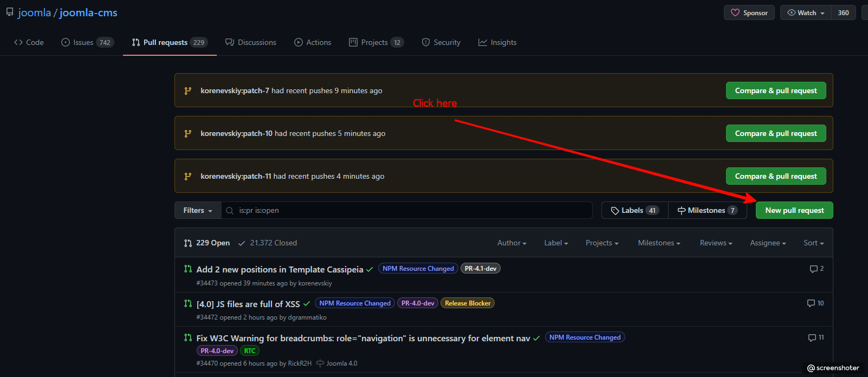Click green check status on JS files XSS PR
The height and width of the screenshot is (377, 868).
[307, 304]
